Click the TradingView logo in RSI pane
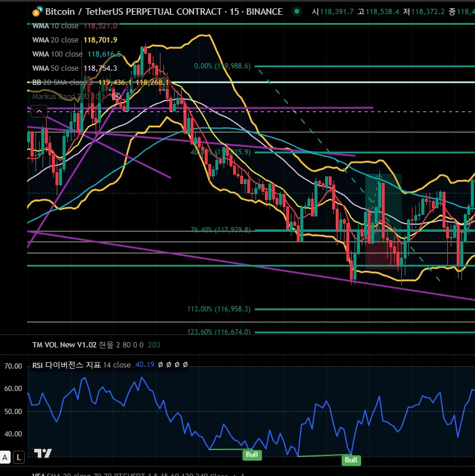Image resolution: width=475 pixels, height=476 pixels. point(42,454)
